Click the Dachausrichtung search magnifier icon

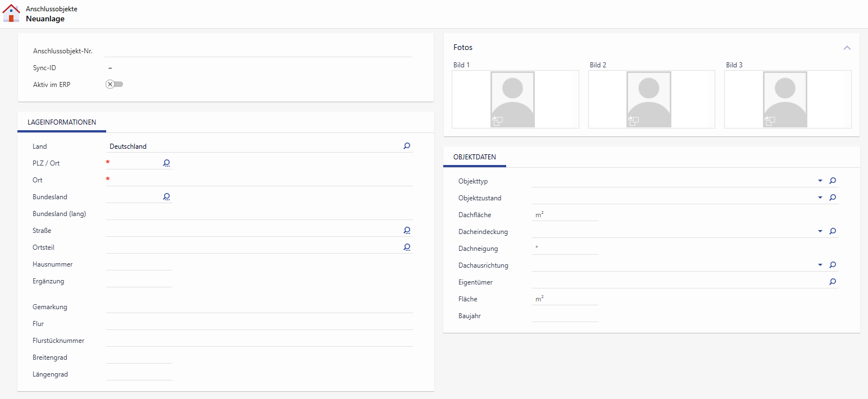(x=833, y=265)
